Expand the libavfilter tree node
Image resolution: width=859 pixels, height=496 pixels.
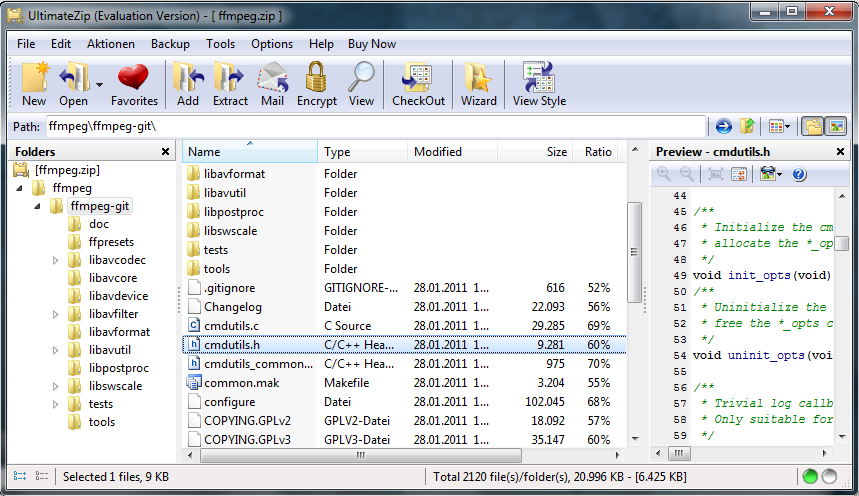[x=55, y=314]
